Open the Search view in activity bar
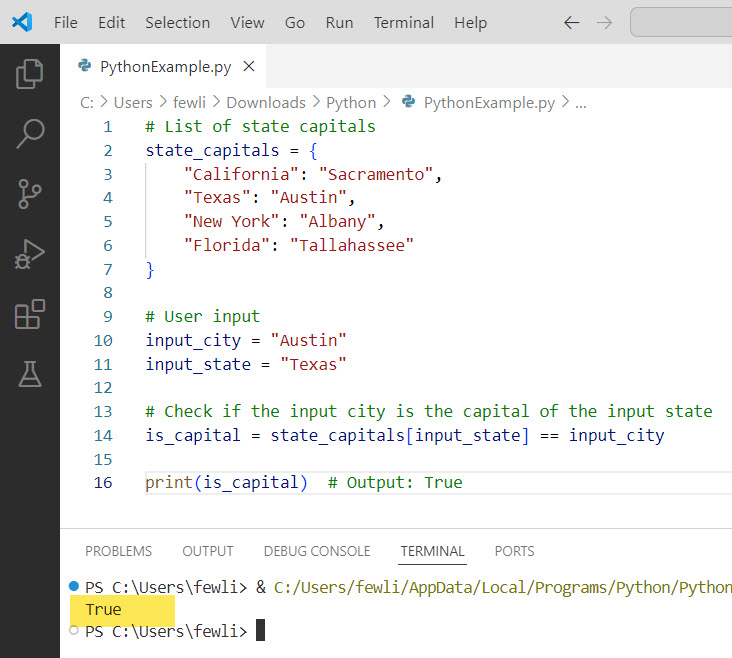 pos(29,134)
